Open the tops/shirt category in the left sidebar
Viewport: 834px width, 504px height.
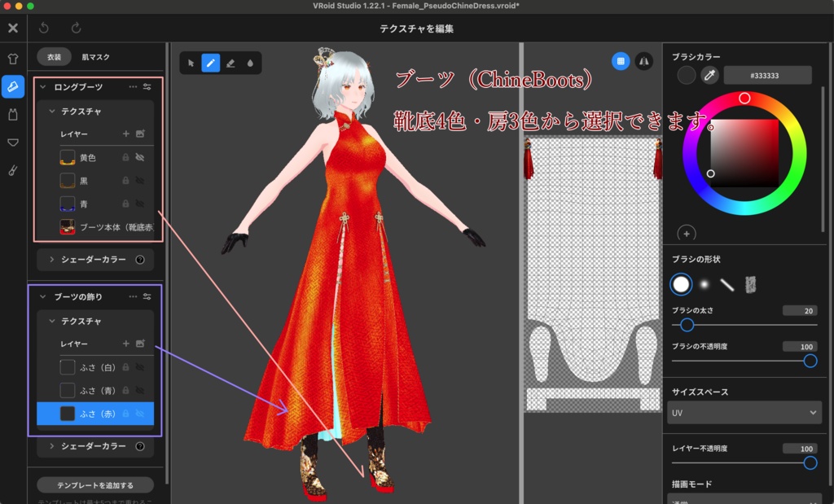tap(12, 59)
